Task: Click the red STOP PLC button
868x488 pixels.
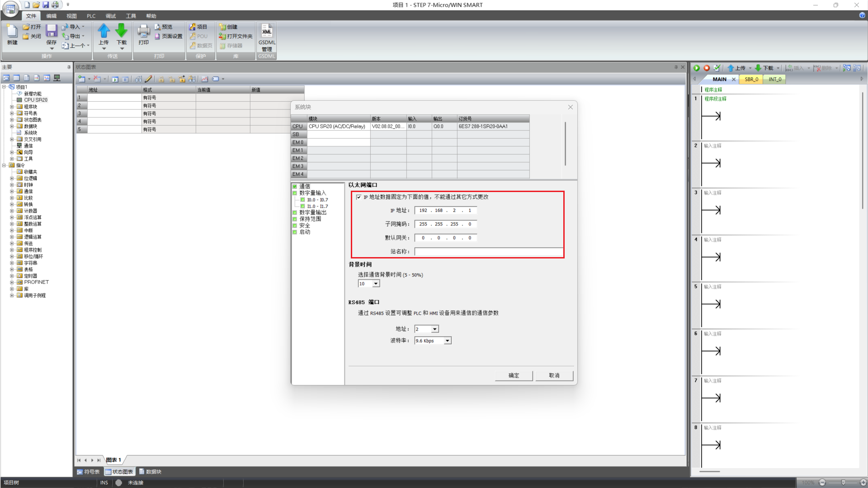Action: tap(707, 68)
